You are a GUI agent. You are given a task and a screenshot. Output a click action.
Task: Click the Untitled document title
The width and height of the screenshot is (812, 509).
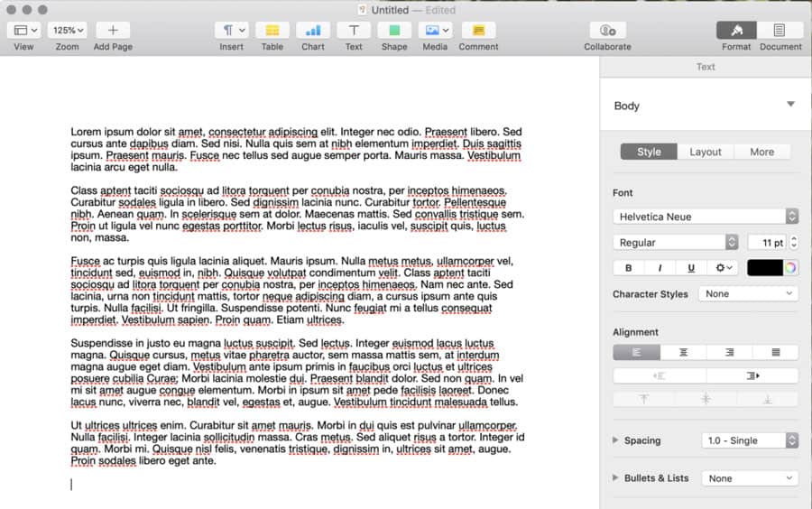390,10
